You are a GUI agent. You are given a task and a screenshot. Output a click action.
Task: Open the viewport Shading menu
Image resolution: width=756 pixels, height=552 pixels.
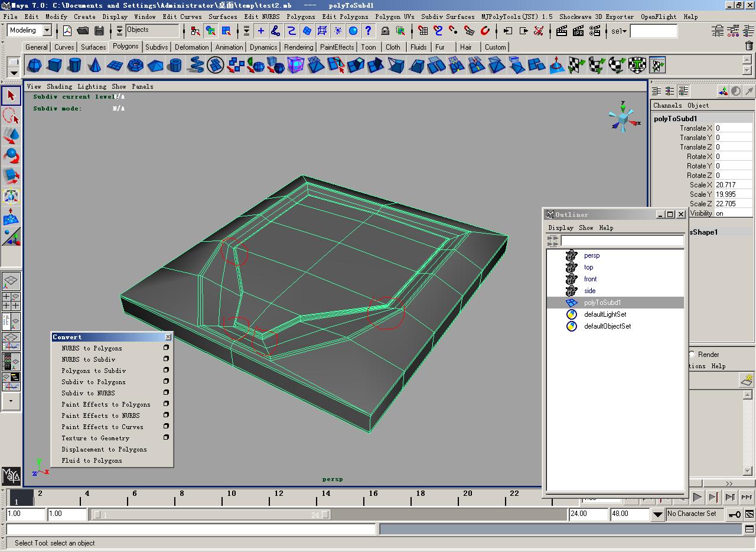(x=59, y=86)
